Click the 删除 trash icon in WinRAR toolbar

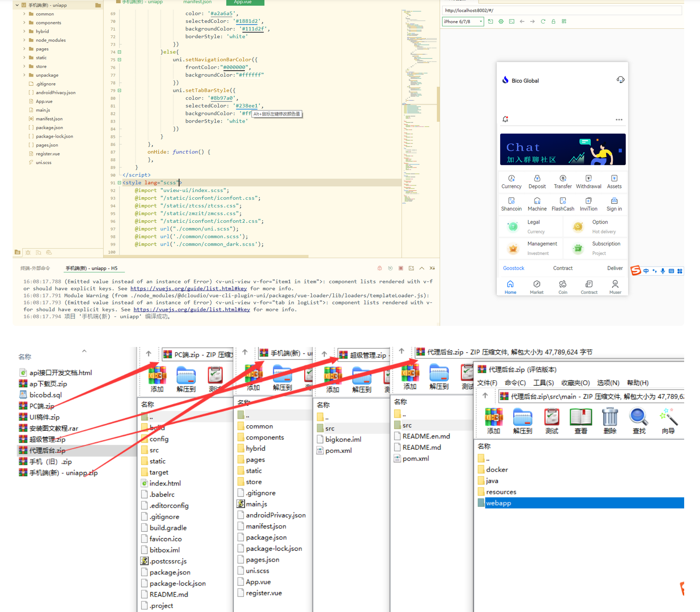tap(609, 420)
